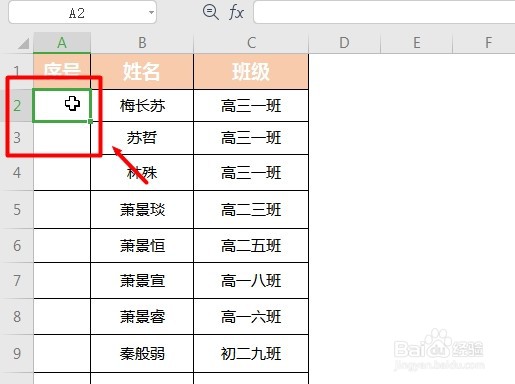Image resolution: width=515 pixels, height=384 pixels.
Task: Select row 8 header
Action: [x=17, y=316]
